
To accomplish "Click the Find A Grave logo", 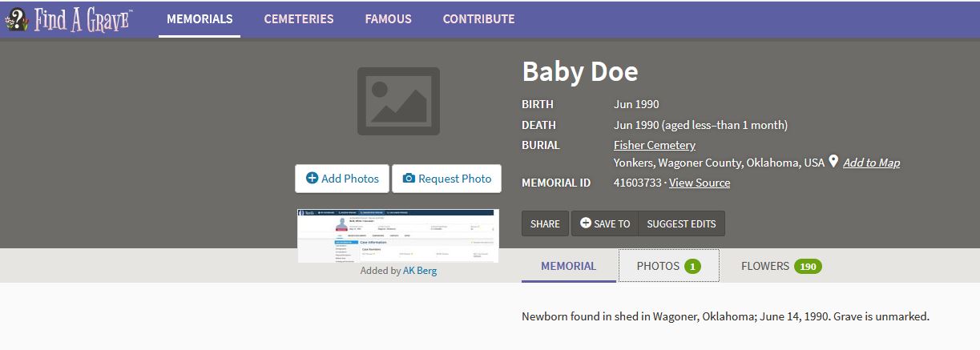I will (68, 19).
